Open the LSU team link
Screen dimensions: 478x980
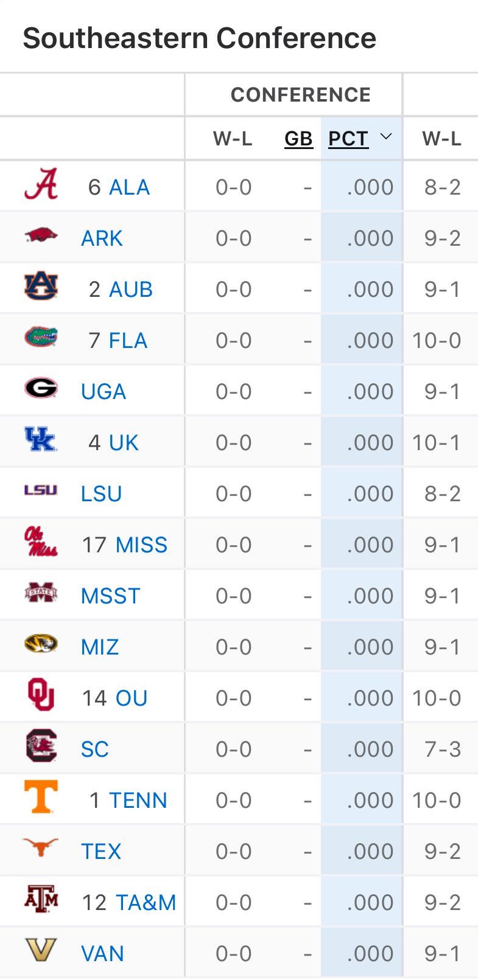102,494
